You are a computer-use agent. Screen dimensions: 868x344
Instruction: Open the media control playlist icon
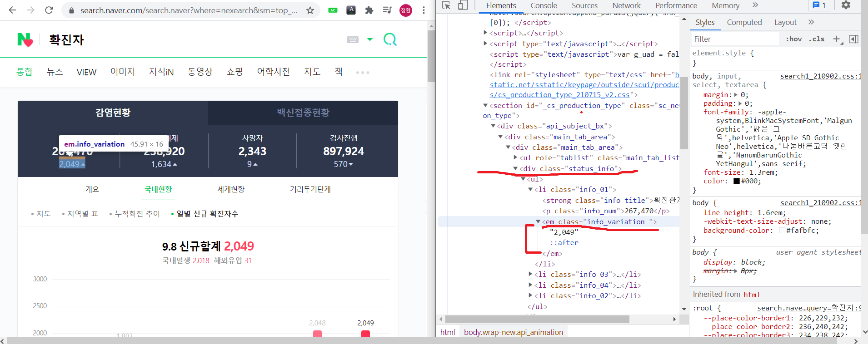click(387, 10)
